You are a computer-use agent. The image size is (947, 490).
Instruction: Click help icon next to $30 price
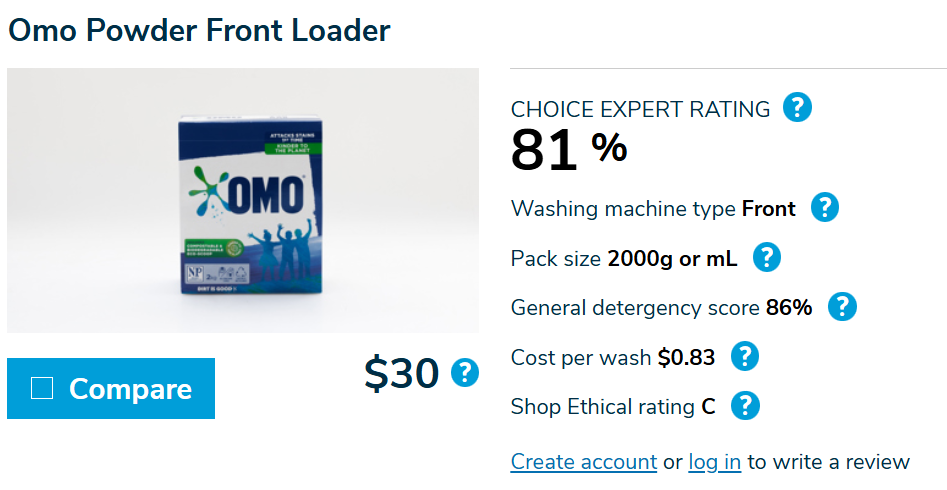click(465, 373)
